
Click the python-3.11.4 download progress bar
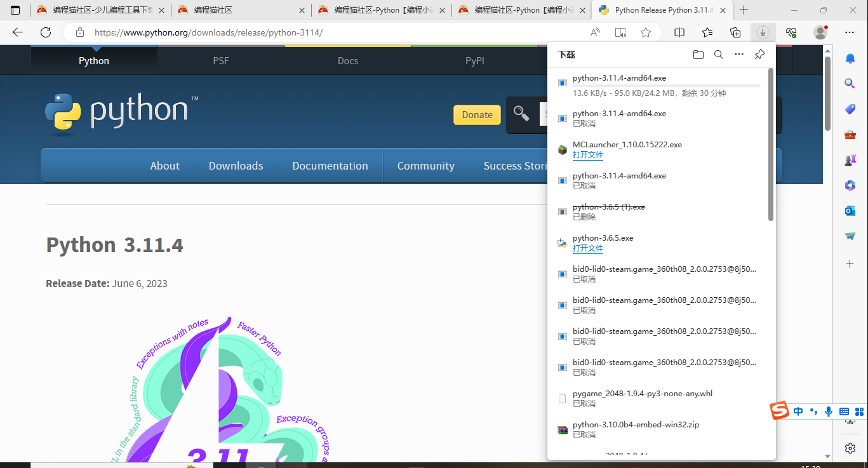coord(667,85)
